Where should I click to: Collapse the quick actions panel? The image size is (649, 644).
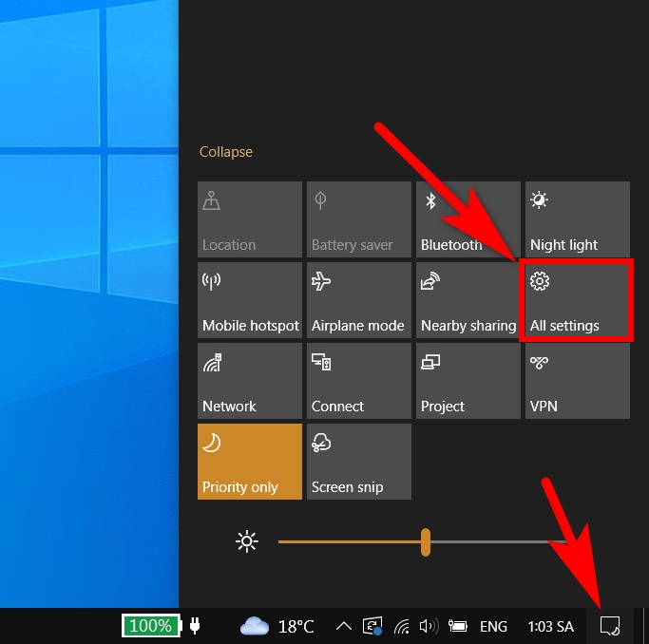tap(225, 152)
